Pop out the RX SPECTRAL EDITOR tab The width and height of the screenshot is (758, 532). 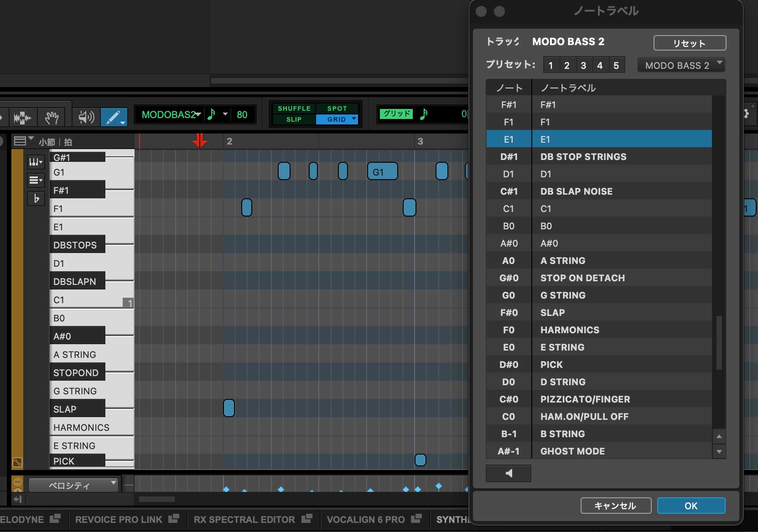[306, 519]
